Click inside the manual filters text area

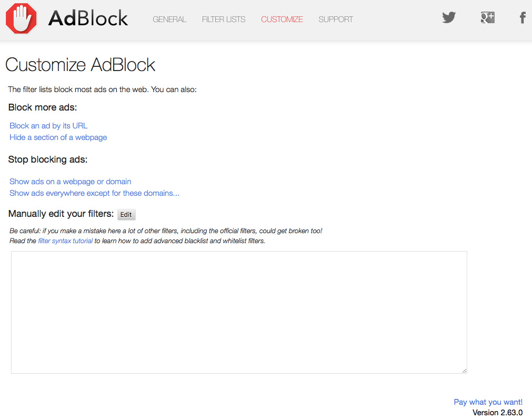pos(239,312)
